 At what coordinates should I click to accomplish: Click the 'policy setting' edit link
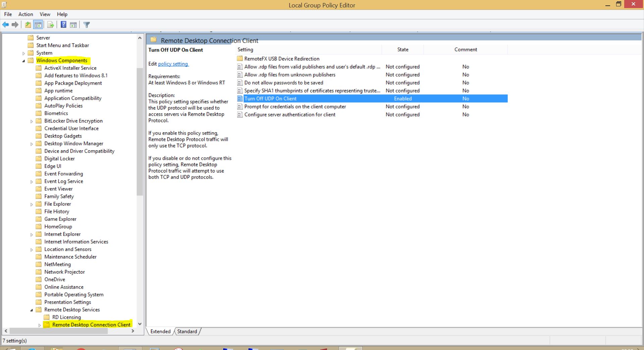[173, 64]
